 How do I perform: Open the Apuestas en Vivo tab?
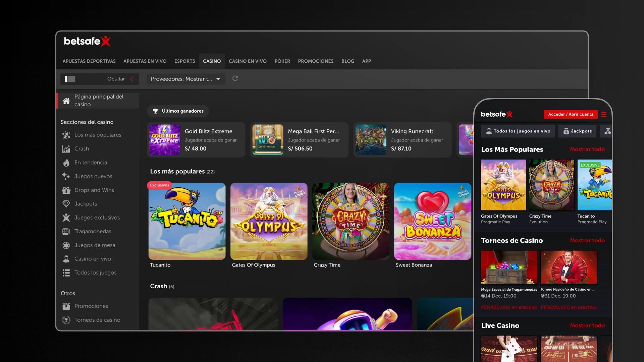[x=145, y=61]
